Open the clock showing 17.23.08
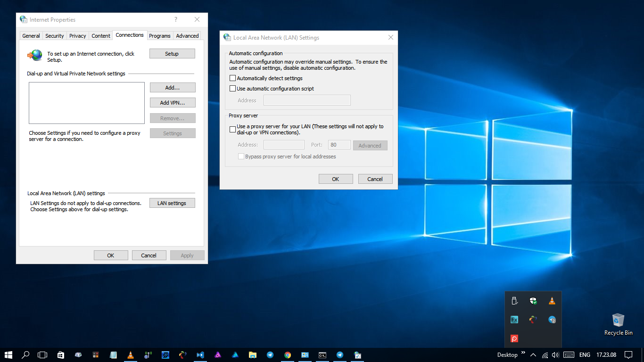This screenshot has width=644, height=362. (x=606, y=355)
